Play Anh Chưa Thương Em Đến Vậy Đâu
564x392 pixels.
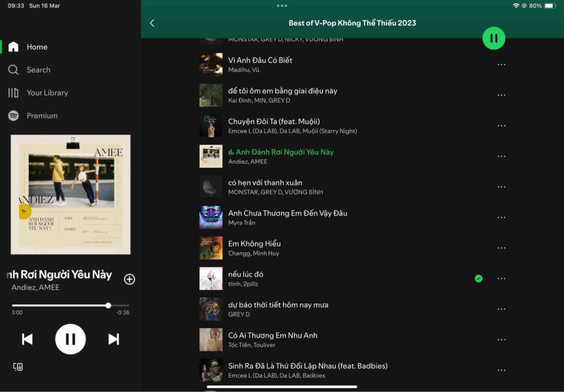click(x=288, y=213)
